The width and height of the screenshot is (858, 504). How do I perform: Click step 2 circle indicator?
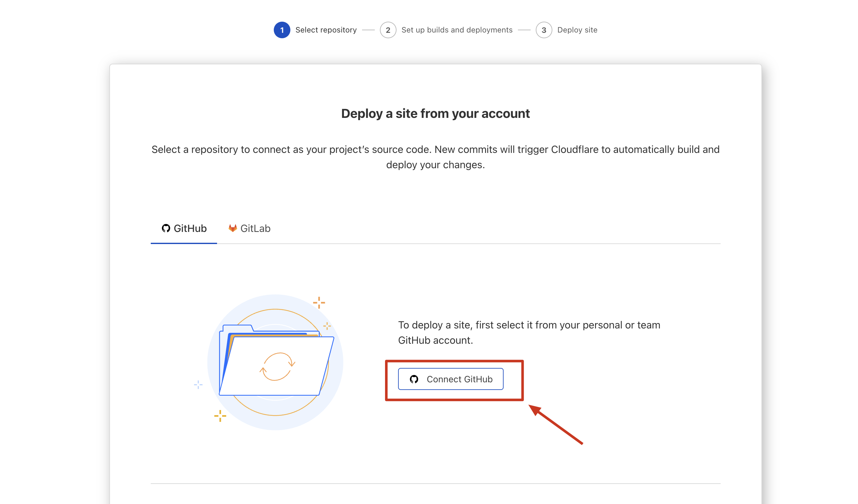pos(388,30)
